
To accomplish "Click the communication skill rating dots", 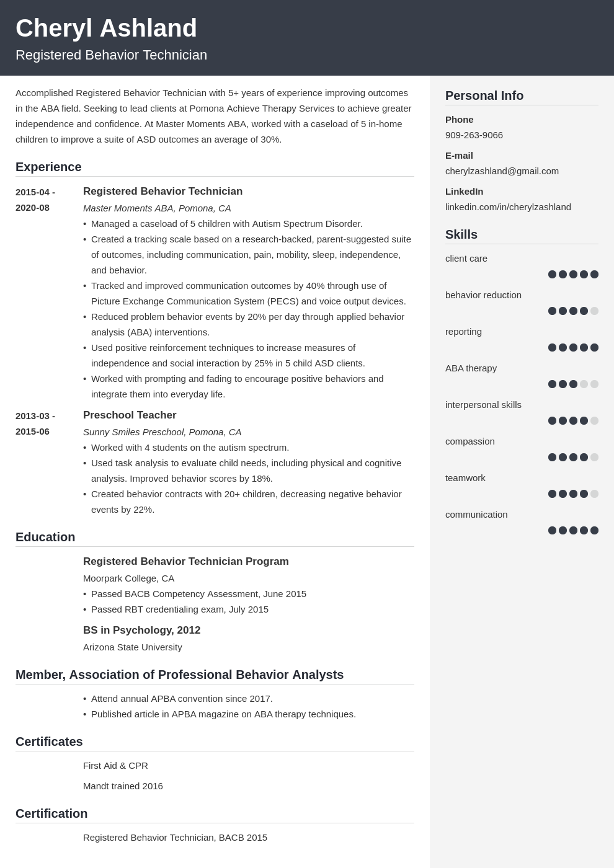I will [573, 530].
